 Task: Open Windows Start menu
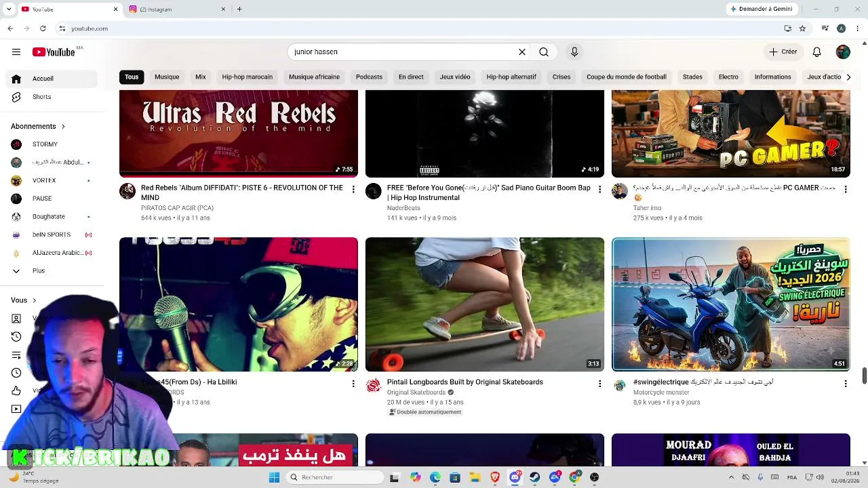click(x=274, y=477)
